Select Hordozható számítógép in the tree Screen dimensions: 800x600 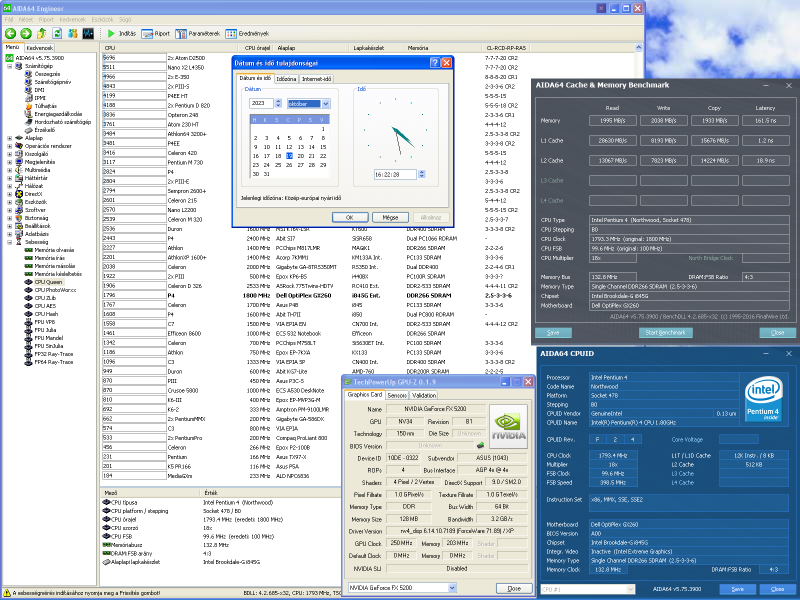(63, 122)
